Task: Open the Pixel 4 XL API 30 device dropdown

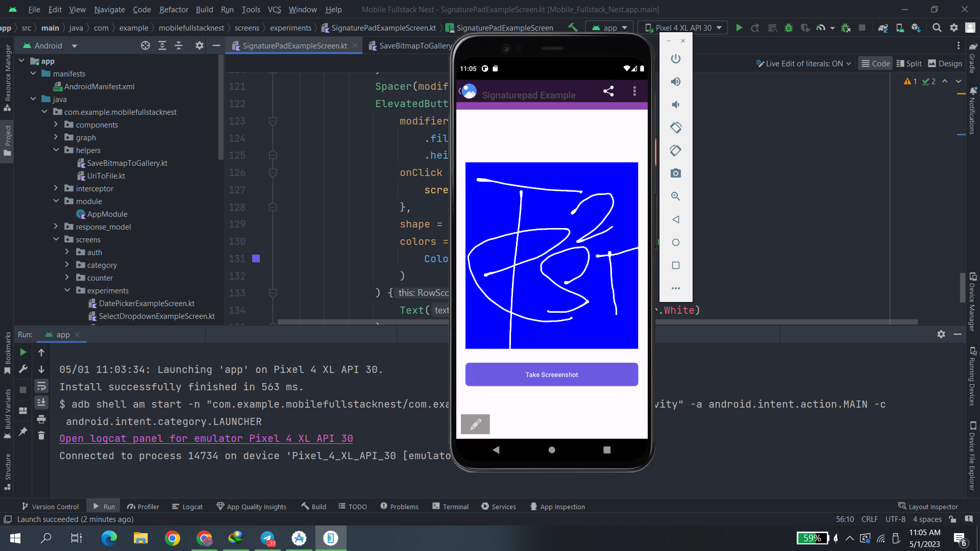Action: tap(682, 28)
